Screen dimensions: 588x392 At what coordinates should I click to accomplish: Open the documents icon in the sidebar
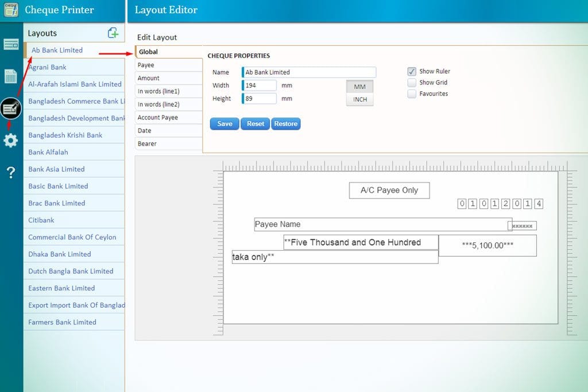10,76
